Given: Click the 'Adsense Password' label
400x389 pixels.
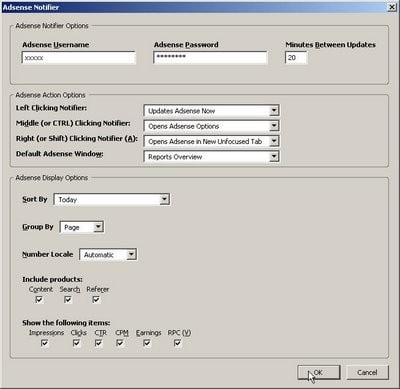Looking at the screenshot, I should pos(186,45).
